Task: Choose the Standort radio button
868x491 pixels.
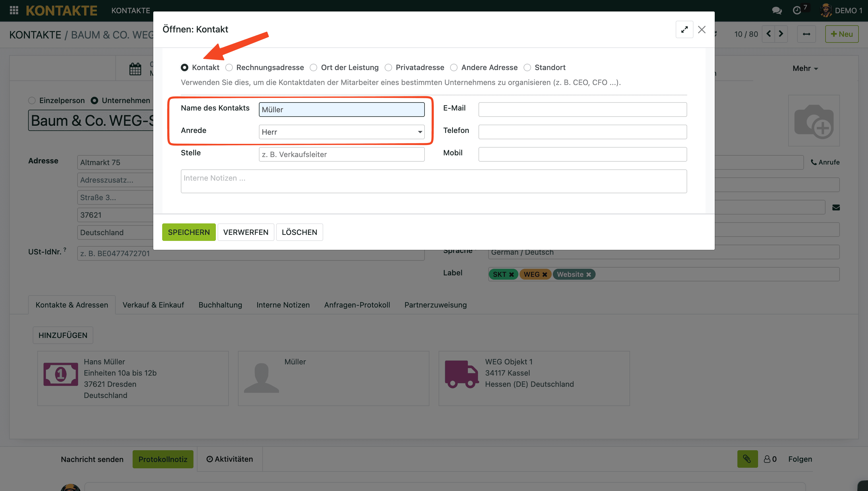Action: point(527,67)
